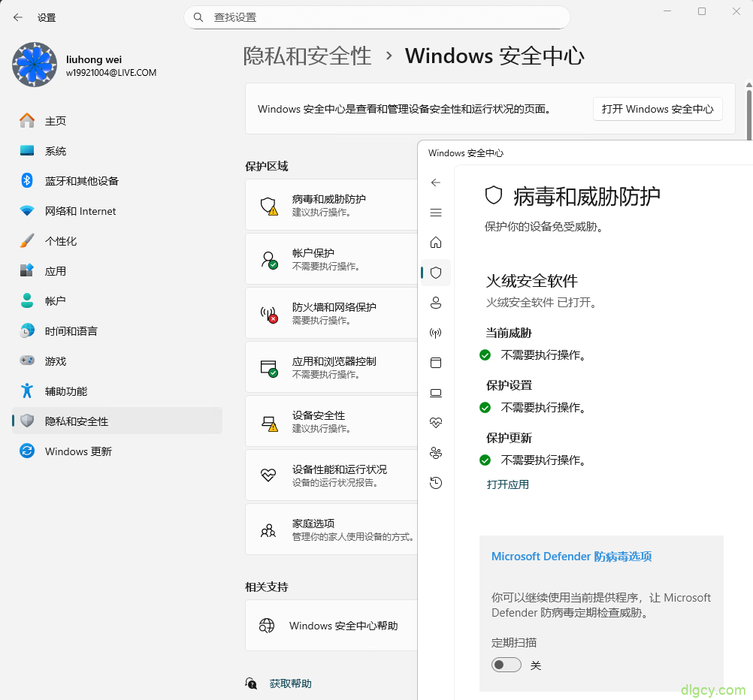Click the home icon in Windows Security sidebar
753x700 pixels.
436,243
